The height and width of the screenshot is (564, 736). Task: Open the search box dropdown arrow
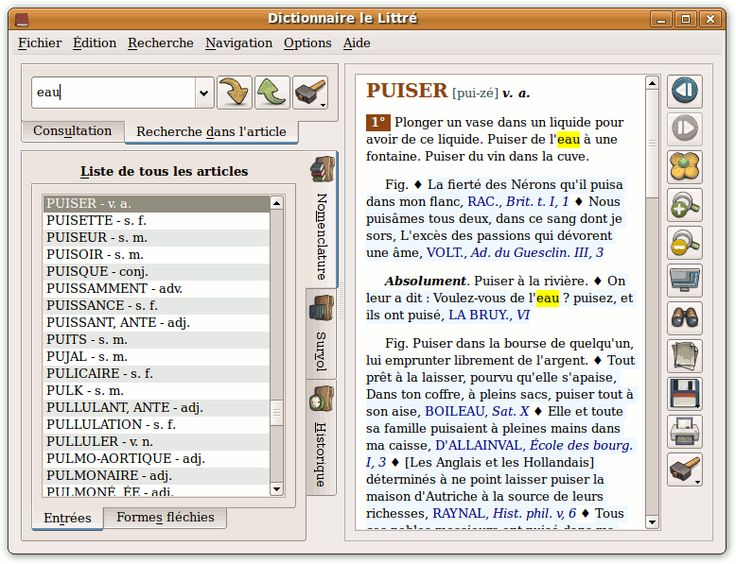(x=204, y=93)
